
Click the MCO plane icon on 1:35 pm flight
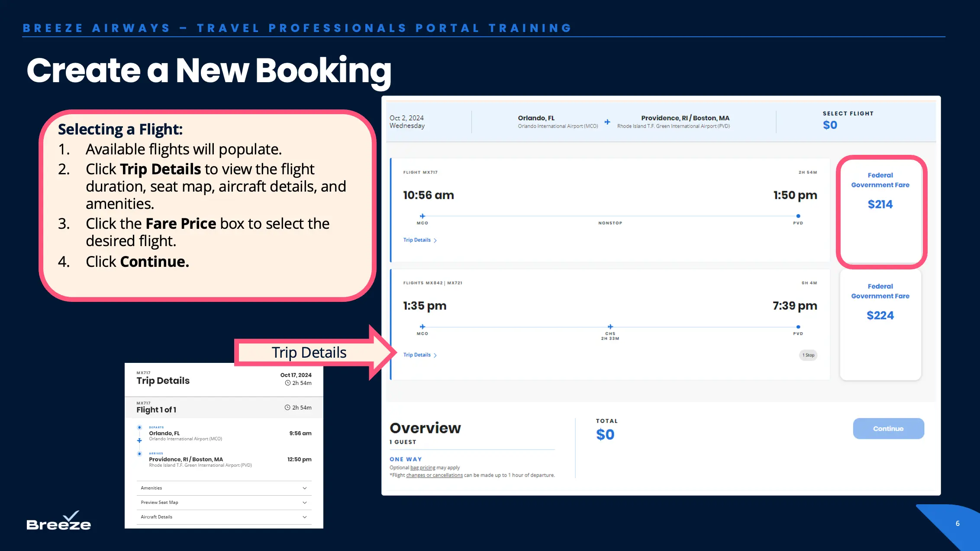coord(422,327)
